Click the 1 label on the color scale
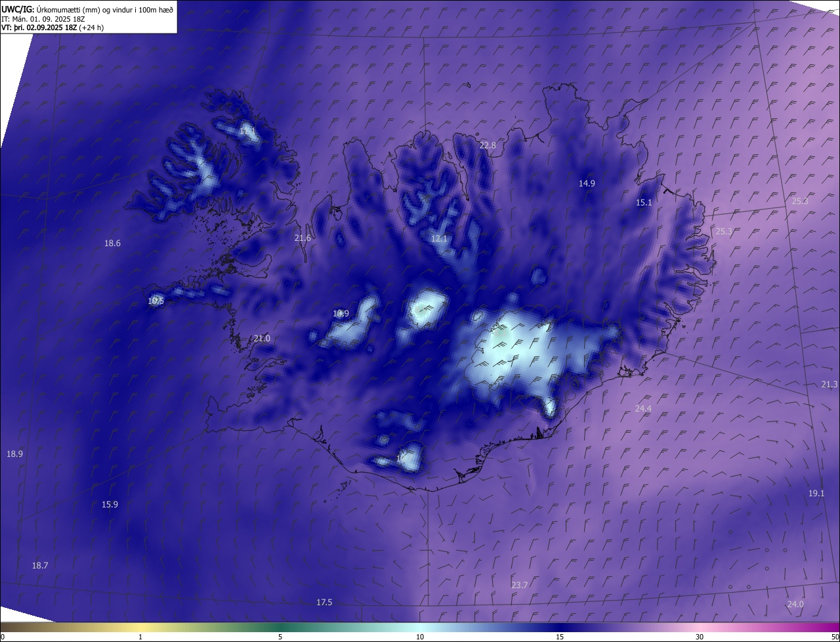The image size is (840, 642). (140, 637)
